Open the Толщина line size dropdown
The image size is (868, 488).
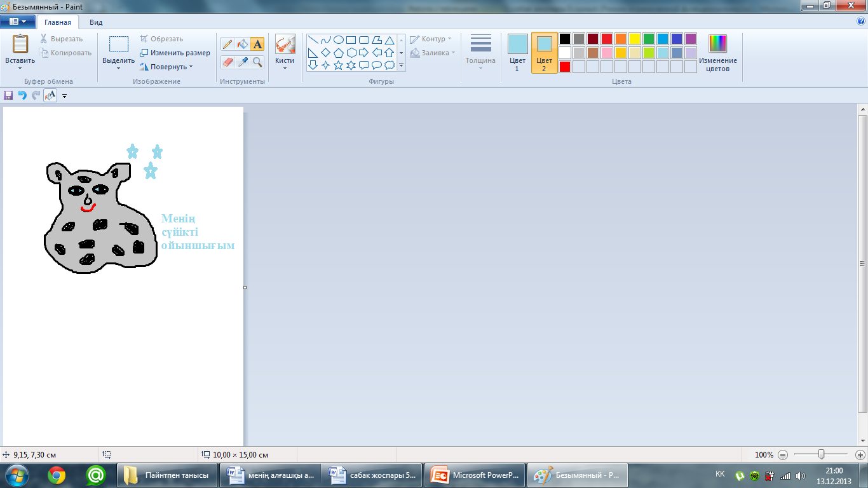coord(480,53)
